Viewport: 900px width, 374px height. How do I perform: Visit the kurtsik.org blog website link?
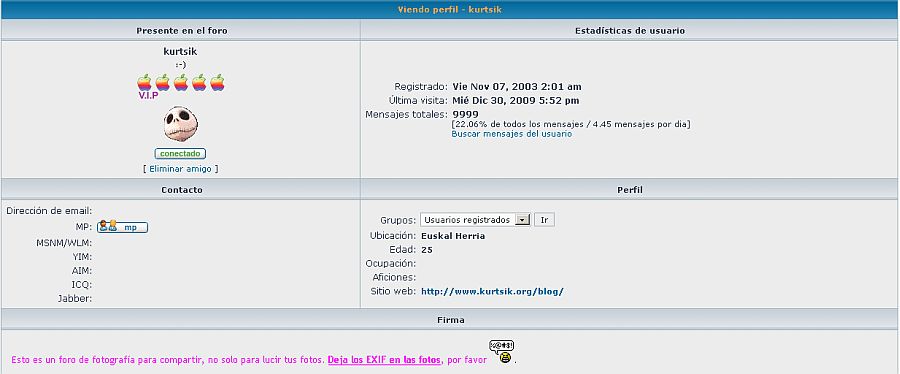point(492,291)
